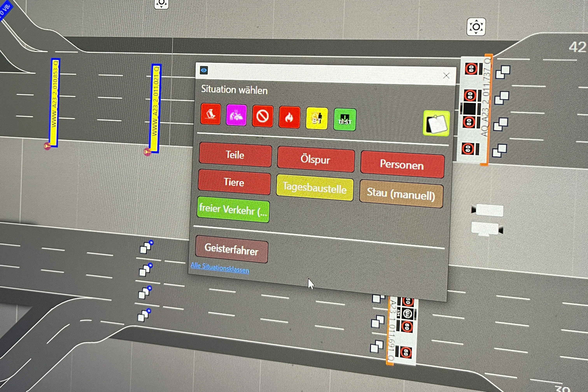Image resolution: width=588 pixels, height=392 pixels.
Task: Open the lime-green notepad icon
Action: 436,123
